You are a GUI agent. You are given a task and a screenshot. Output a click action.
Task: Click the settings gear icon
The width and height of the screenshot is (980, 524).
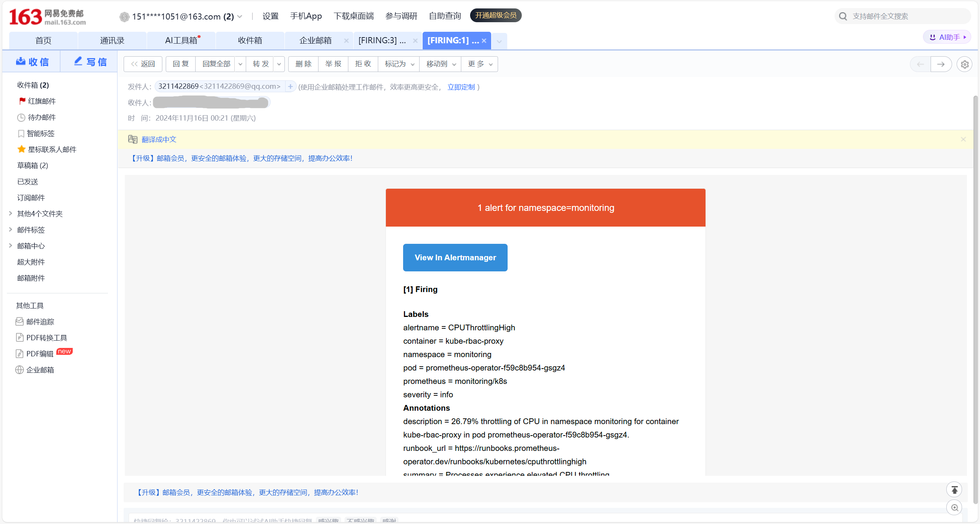coord(964,64)
